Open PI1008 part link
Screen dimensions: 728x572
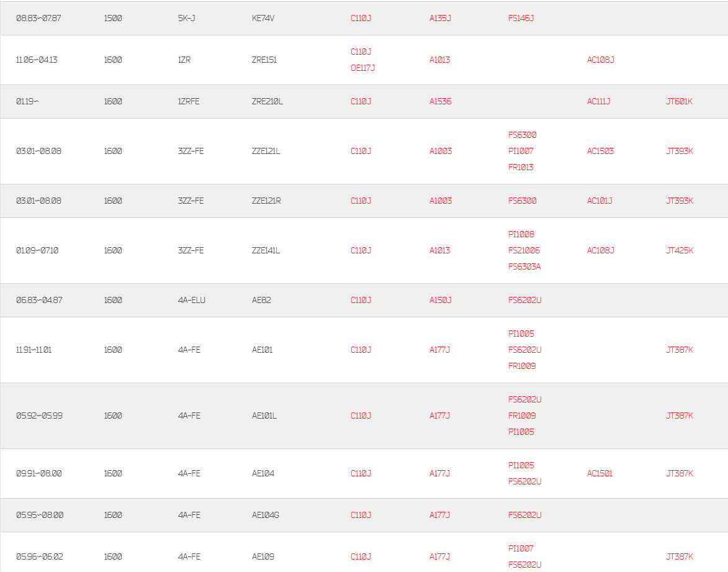tap(521, 234)
